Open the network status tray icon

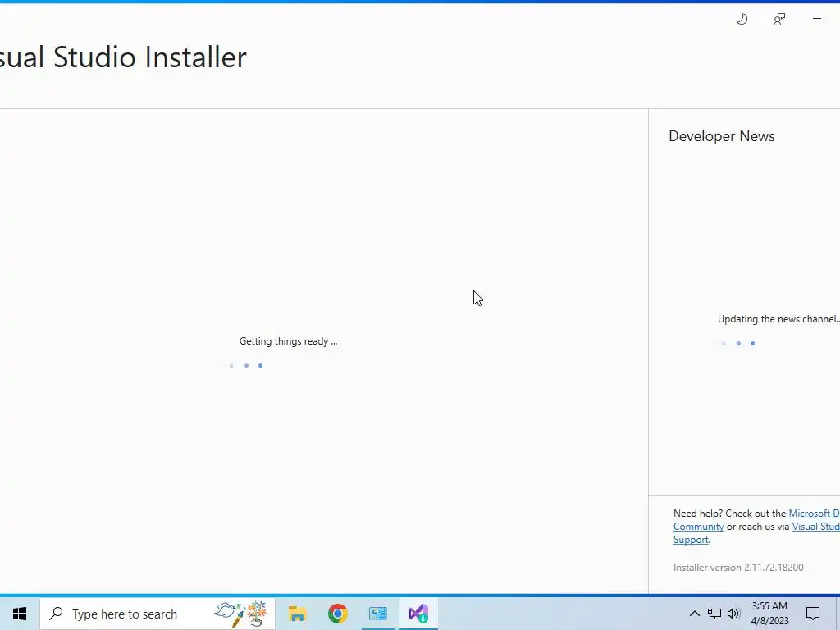coord(714,614)
